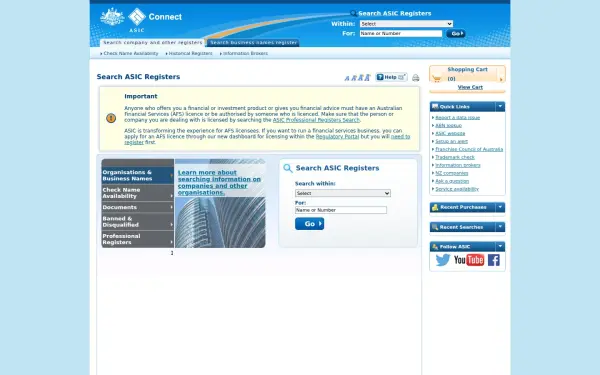The image size is (600, 375).
Task: Select Organisations & Business Names menu item
Action: click(x=138, y=175)
